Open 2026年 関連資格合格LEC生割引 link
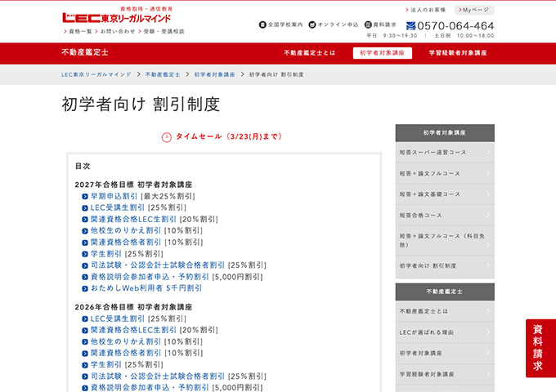This screenshot has width=556, height=392. pyautogui.click(x=133, y=330)
